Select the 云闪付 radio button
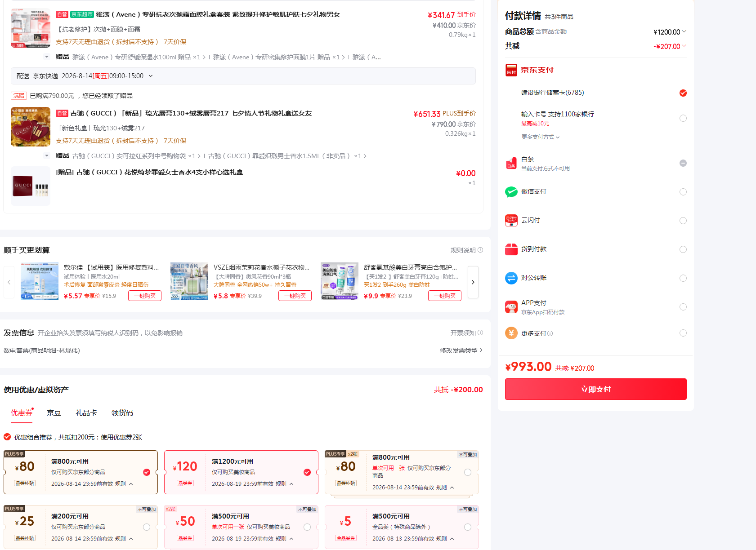This screenshot has width=756, height=550. tap(683, 221)
